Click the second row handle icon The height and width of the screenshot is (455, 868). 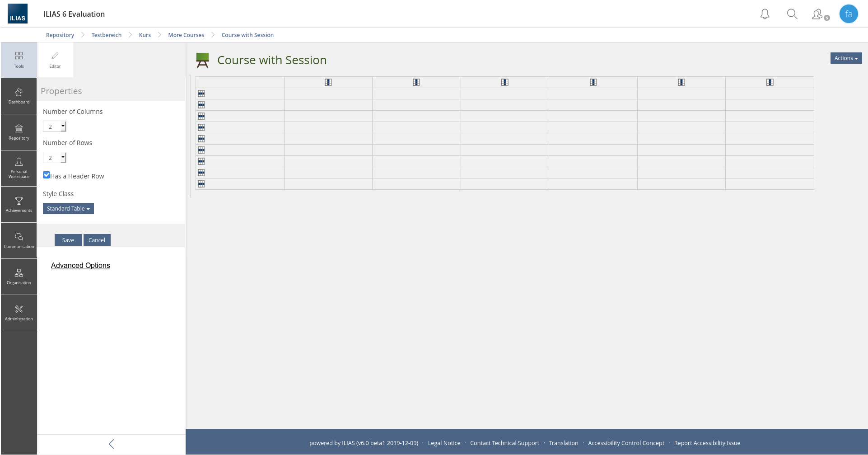click(x=201, y=105)
